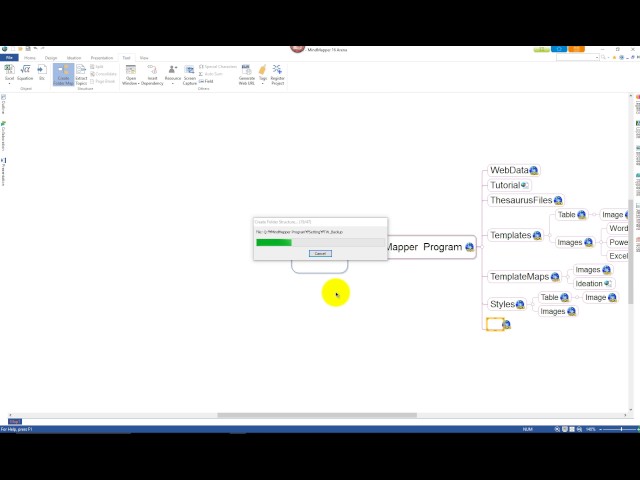Select the ThesaurusFiles topic
The height and width of the screenshot is (480, 640).
521,200
